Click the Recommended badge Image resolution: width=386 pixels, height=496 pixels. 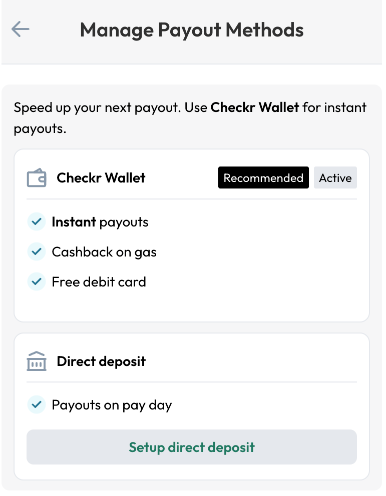click(263, 178)
